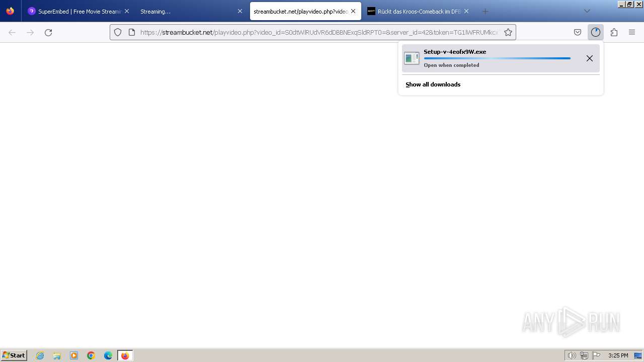Close the streambucket.net tab
644x362 pixels.
pyautogui.click(x=353, y=11)
